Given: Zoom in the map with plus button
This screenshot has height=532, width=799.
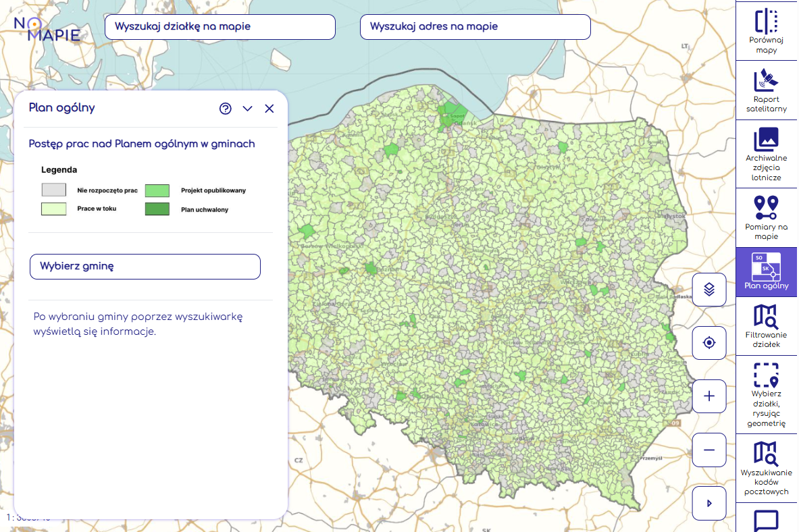Looking at the screenshot, I should pos(709,396).
